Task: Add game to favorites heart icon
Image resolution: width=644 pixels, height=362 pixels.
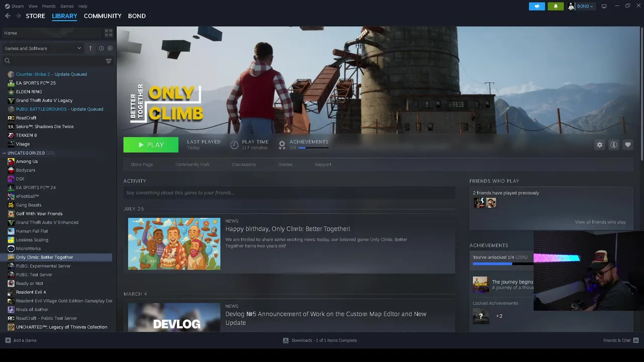Action: pyautogui.click(x=627, y=145)
